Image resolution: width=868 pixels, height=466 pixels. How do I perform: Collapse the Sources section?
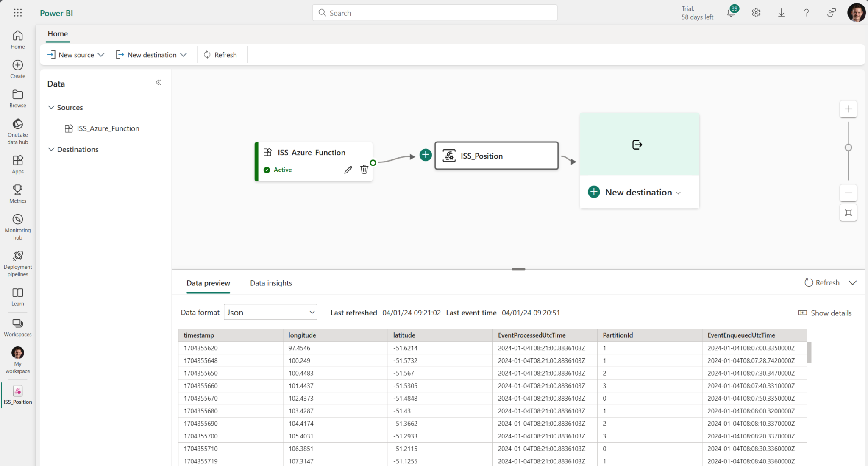(x=51, y=107)
